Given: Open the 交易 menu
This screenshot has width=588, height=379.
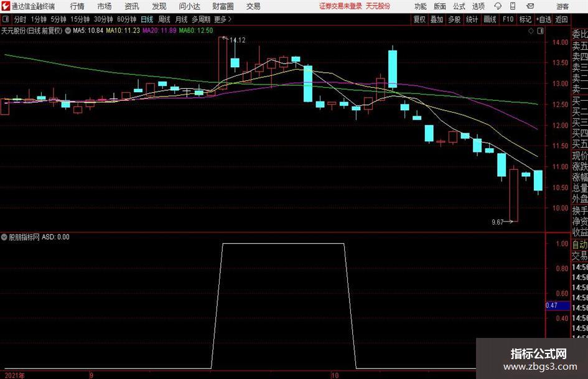Looking at the screenshot, I should pos(253,6).
